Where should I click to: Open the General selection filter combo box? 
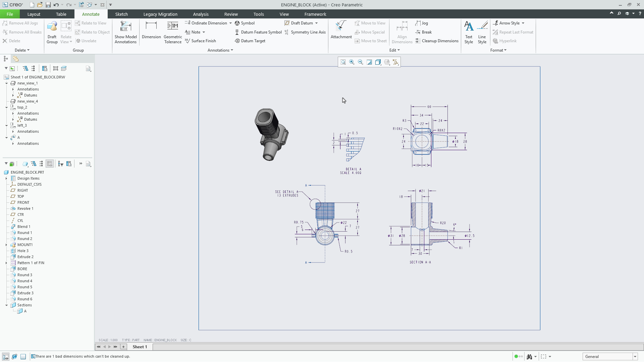(610, 357)
